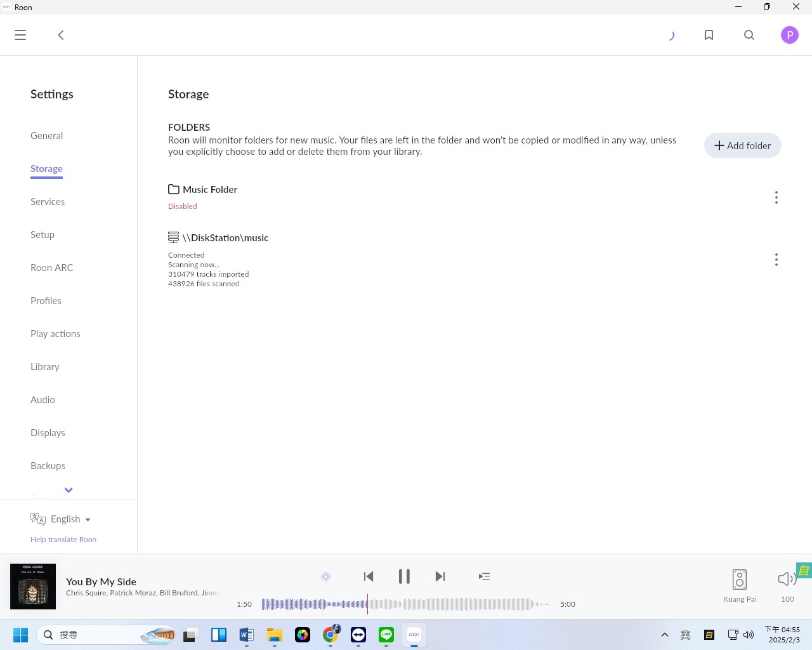
Task: Open the bookmarks icon
Action: [709, 35]
